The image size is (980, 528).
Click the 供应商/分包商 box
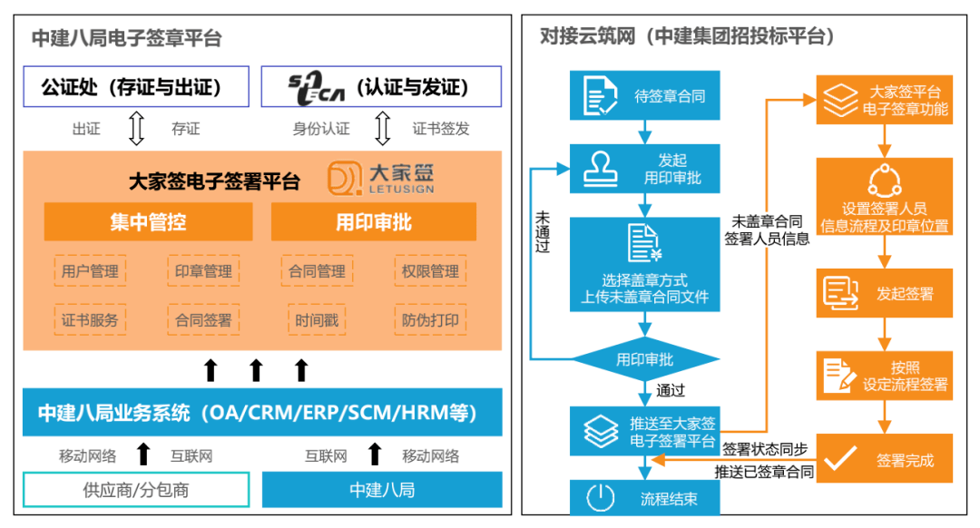coord(136,490)
